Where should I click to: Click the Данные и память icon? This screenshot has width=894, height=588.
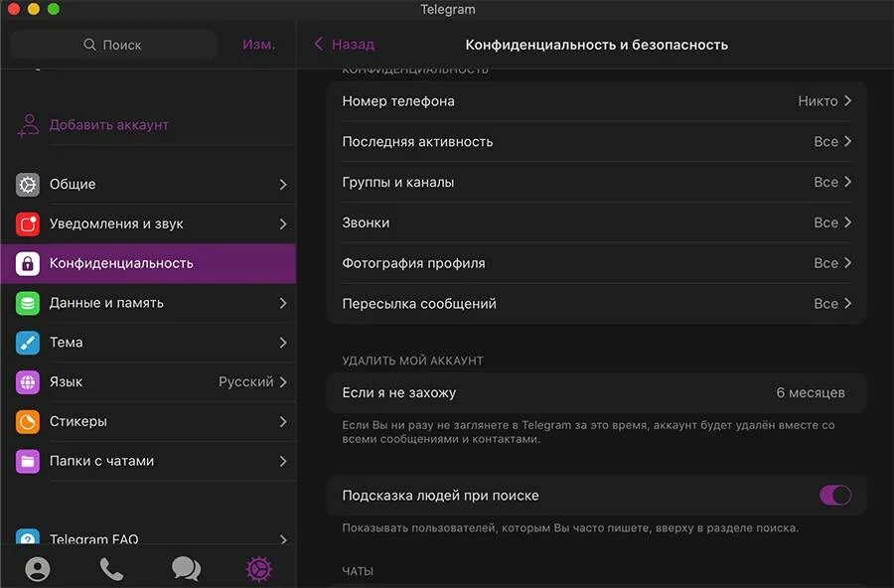[28, 303]
